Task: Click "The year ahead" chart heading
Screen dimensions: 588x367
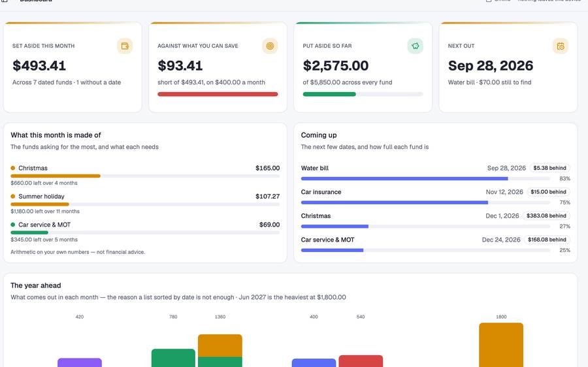Action: [36, 285]
